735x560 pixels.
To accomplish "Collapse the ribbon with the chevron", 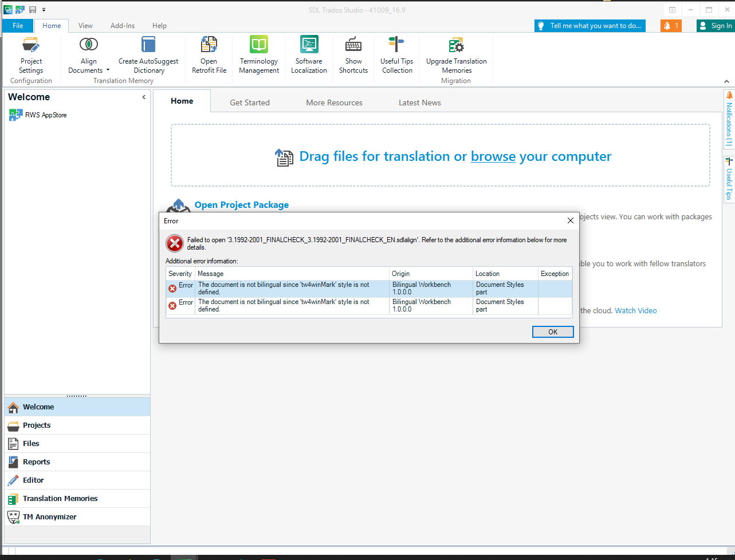I will tap(726, 81).
